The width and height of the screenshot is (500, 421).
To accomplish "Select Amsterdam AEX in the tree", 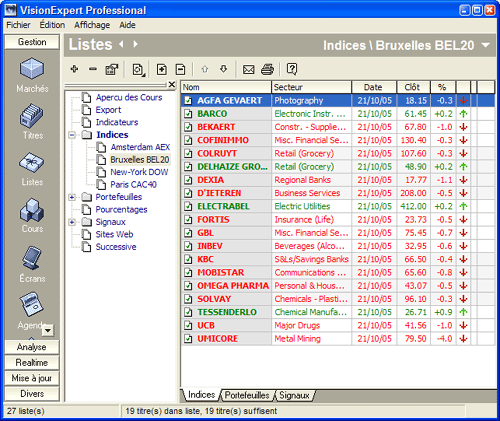I will (x=140, y=147).
